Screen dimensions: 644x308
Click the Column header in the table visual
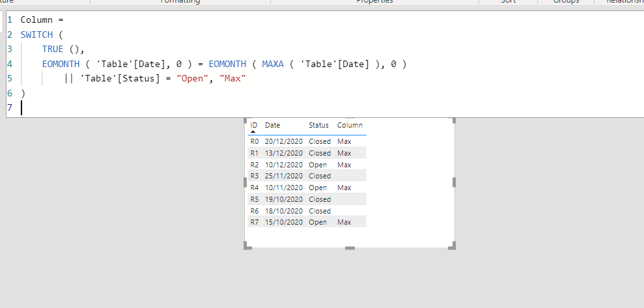click(350, 125)
